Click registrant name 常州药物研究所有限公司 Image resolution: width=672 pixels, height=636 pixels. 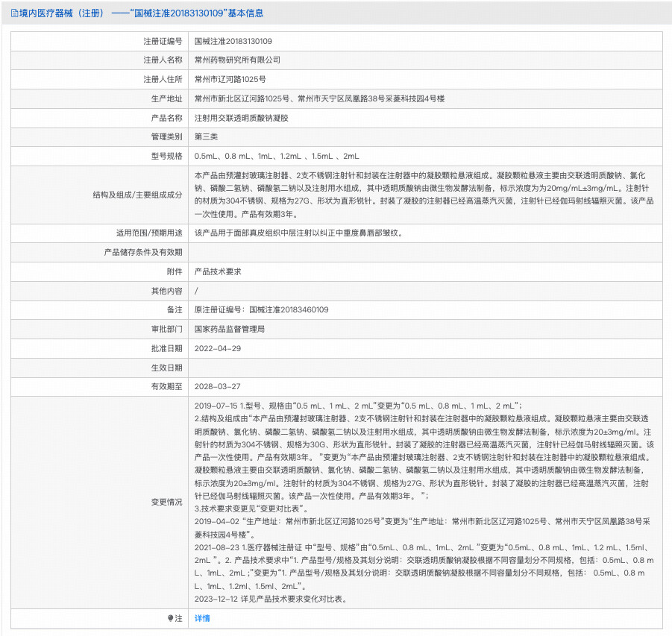[x=237, y=60]
